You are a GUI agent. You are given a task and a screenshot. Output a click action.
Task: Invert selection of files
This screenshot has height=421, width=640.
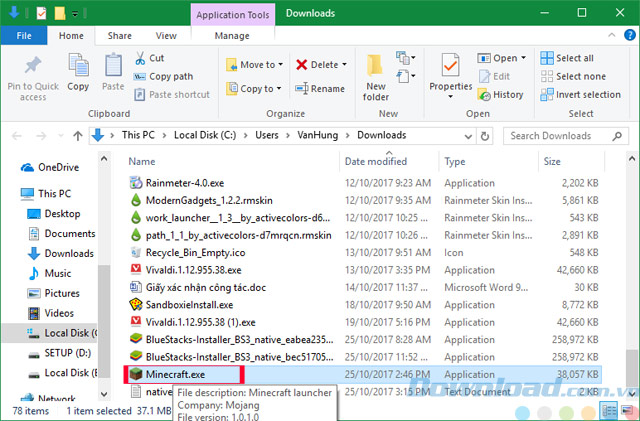pyautogui.click(x=580, y=95)
